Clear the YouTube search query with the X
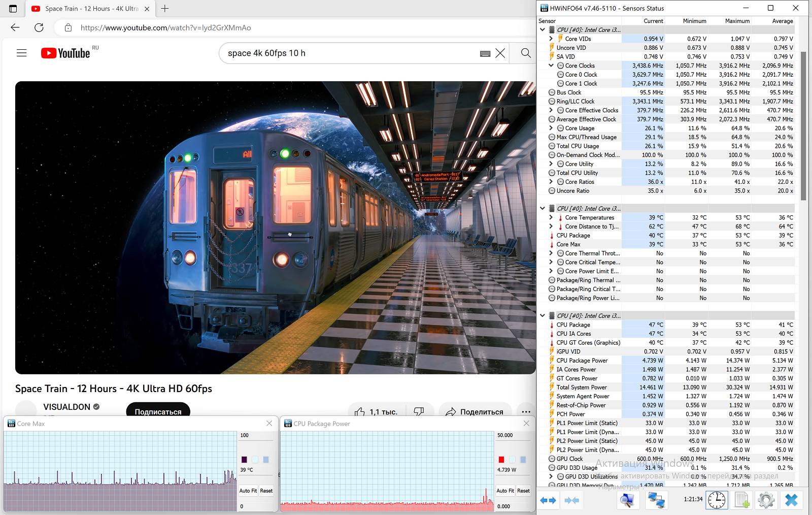 (x=500, y=53)
